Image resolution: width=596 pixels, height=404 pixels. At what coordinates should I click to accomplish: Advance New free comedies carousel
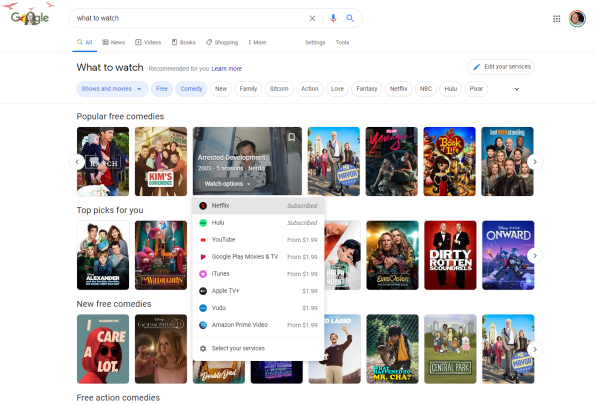(535, 349)
